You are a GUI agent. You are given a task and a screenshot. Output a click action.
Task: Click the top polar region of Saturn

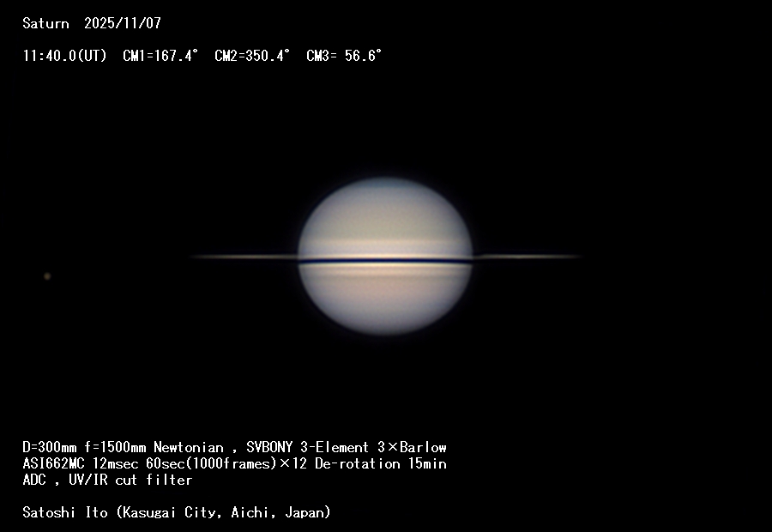pos(385,190)
